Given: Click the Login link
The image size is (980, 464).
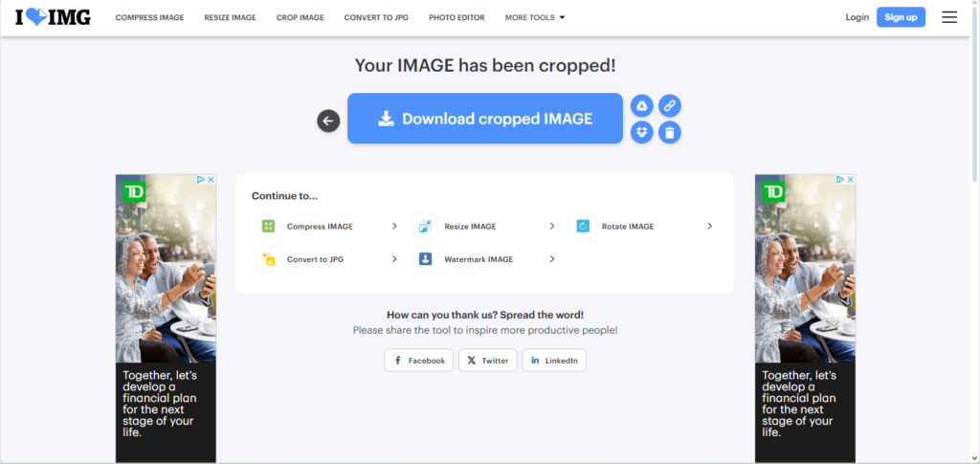Looking at the screenshot, I should pyautogui.click(x=857, y=17).
